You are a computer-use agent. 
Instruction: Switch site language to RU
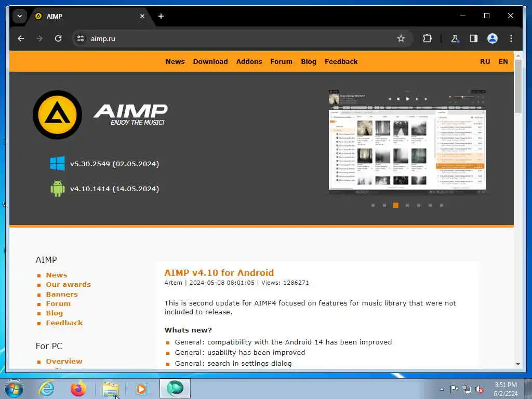pos(485,62)
